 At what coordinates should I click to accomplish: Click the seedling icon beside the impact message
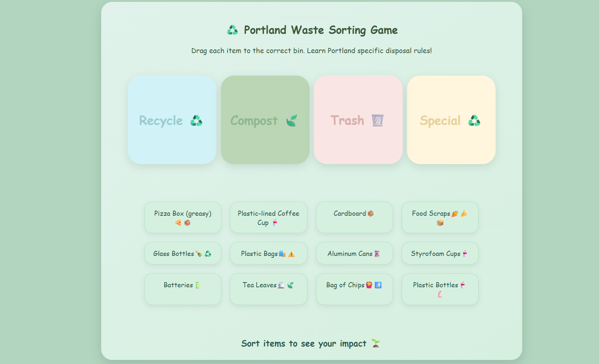point(376,343)
